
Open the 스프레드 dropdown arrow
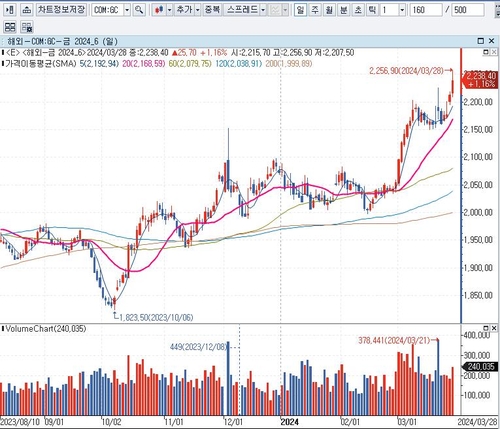263,10
